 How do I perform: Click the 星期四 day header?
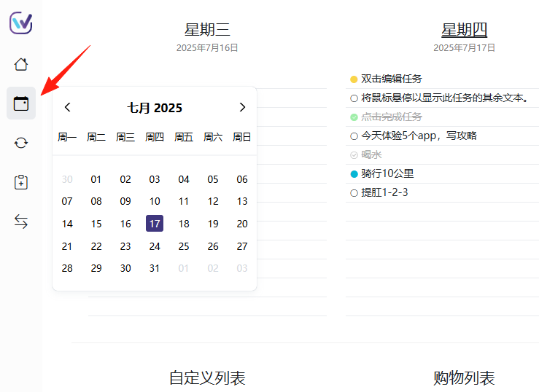(464, 30)
